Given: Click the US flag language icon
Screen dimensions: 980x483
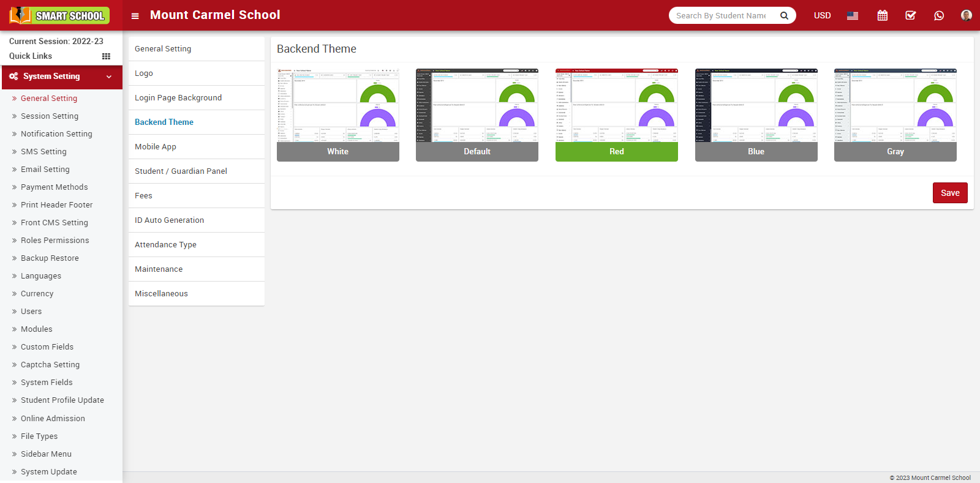Looking at the screenshot, I should coord(852,15).
